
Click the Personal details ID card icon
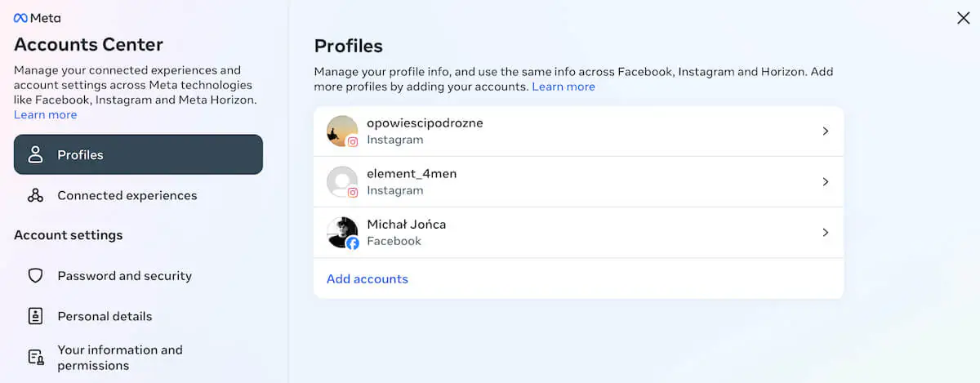[x=35, y=316]
